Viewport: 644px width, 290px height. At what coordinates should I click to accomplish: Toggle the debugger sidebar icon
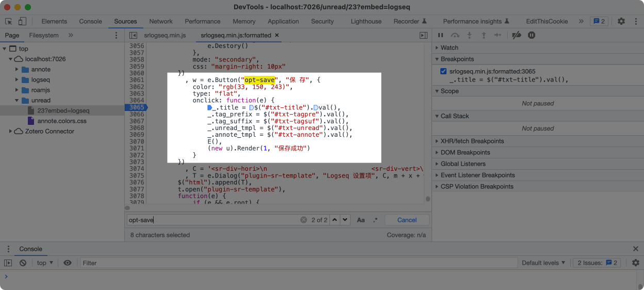(423, 35)
